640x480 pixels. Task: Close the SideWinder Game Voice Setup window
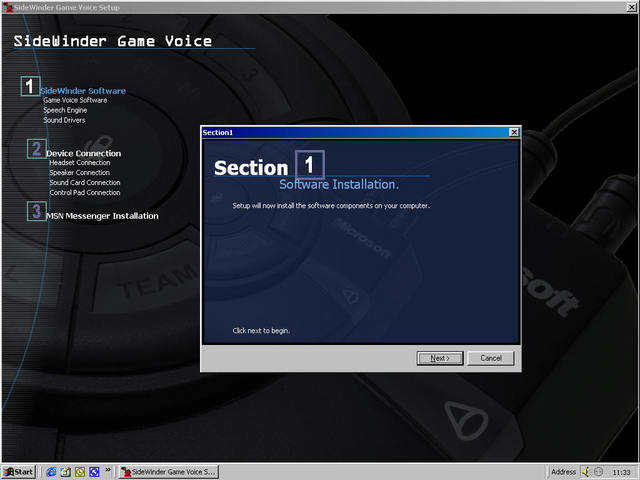[631, 7]
